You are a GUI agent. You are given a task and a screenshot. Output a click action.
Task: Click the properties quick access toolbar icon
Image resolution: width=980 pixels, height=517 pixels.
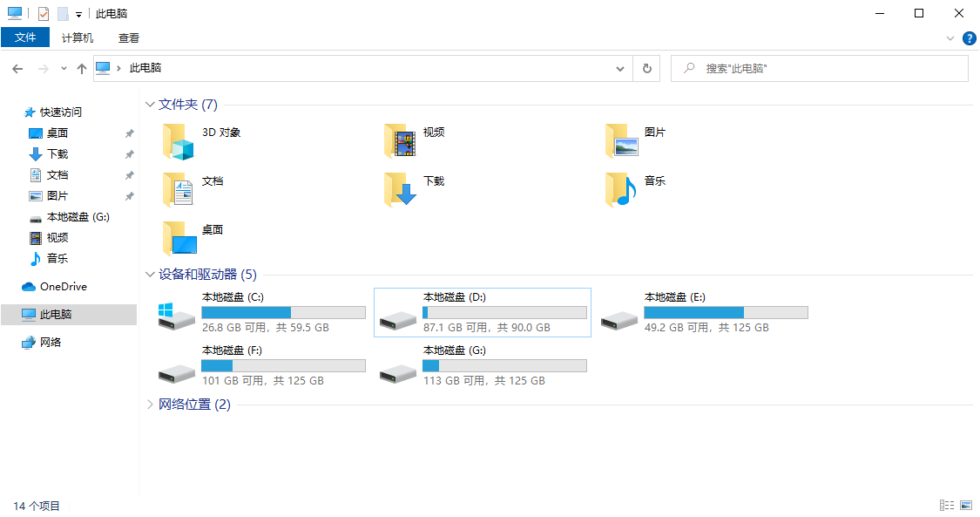(x=44, y=14)
